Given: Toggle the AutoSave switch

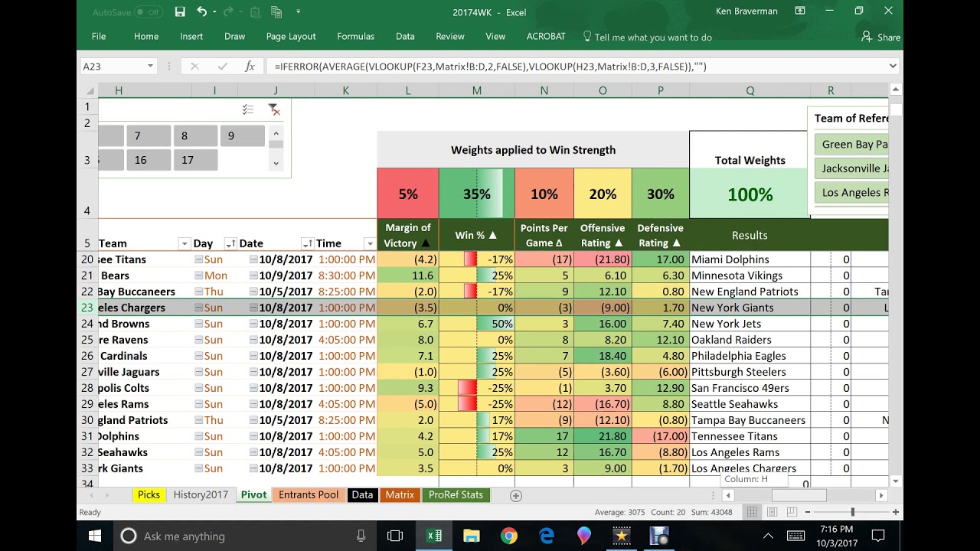Looking at the screenshot, I should pyautogui.click(x=150, y=12).
